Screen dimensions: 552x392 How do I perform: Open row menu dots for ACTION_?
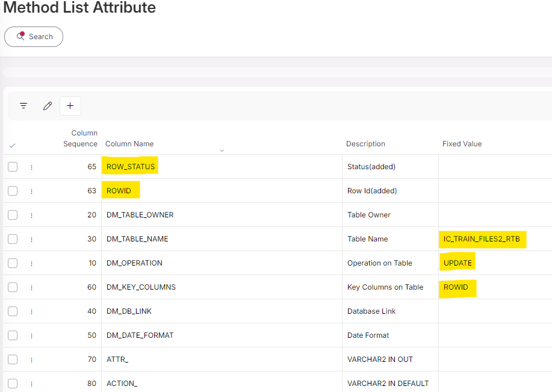pos(32,384)
